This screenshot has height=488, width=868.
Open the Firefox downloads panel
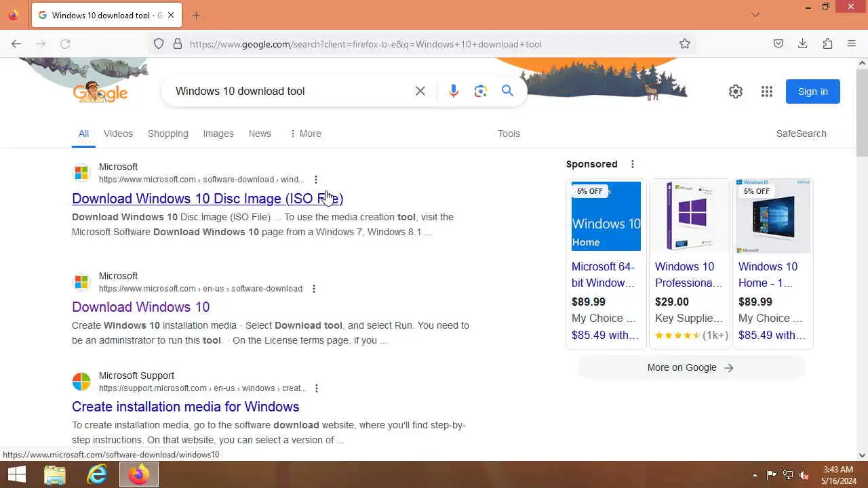(803, 44)
